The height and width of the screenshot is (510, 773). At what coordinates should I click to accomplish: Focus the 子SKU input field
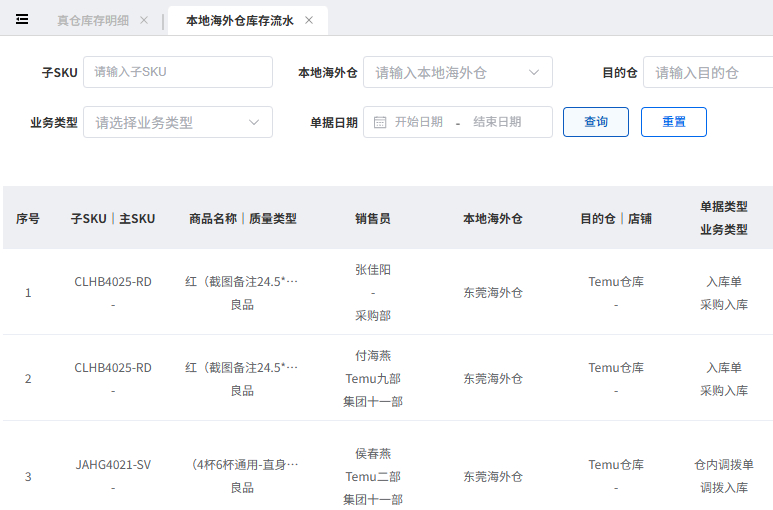point(177,72)
